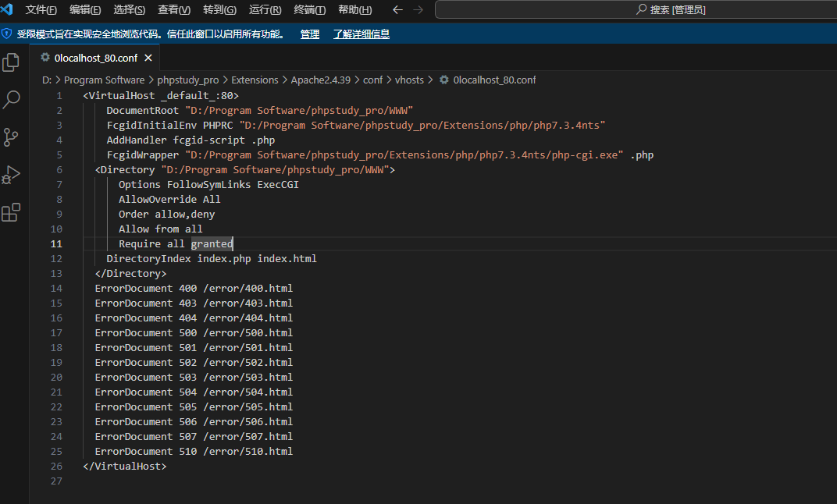Open the 查看(V) menu
The height and width of the screenshot is (504, 837).
[x=174, y=9]
